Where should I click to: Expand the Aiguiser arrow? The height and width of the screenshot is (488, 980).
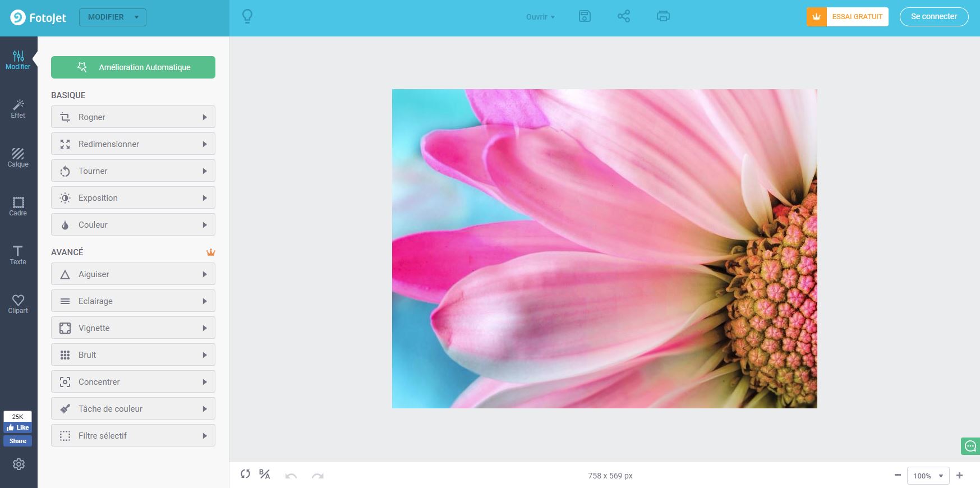click(x=205, y=274)
